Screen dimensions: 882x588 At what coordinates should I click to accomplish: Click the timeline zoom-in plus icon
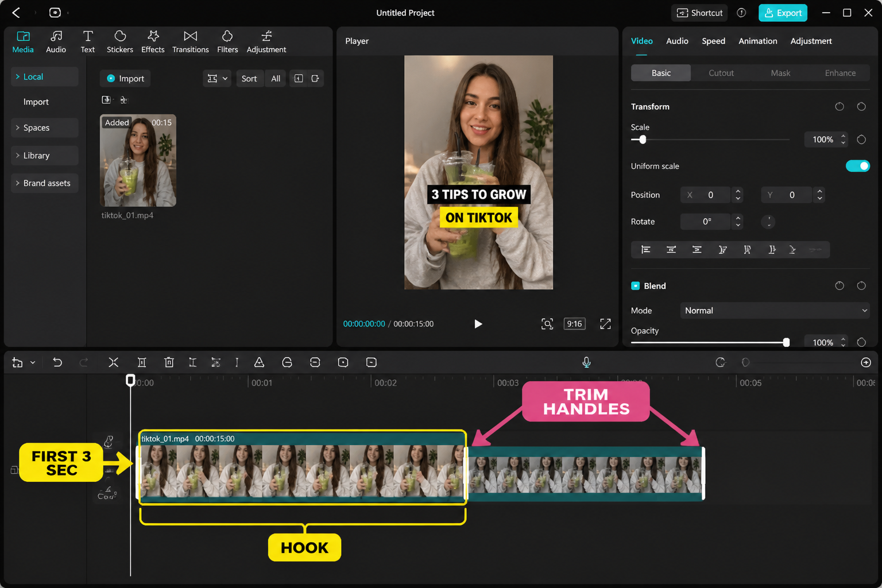coord(866,362)
